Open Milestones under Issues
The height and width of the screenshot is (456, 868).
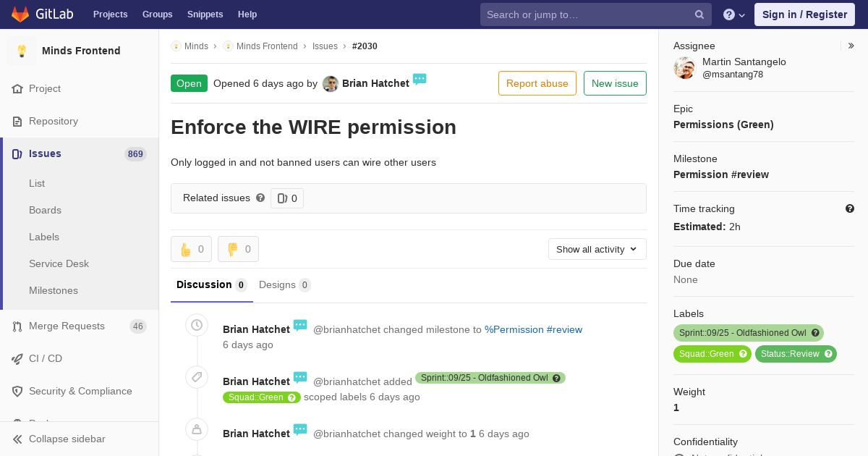pyautogui.click(x=54, y=290)
